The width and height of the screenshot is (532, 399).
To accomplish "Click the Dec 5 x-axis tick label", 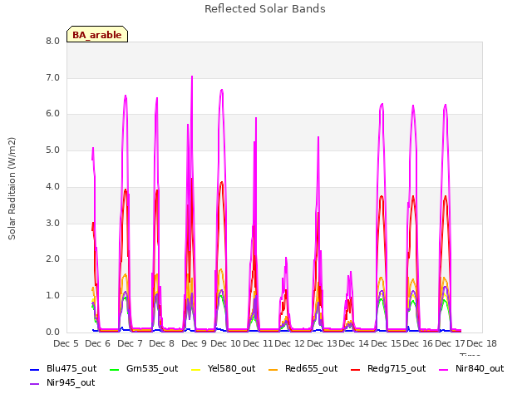I will [x=66, y=343].
